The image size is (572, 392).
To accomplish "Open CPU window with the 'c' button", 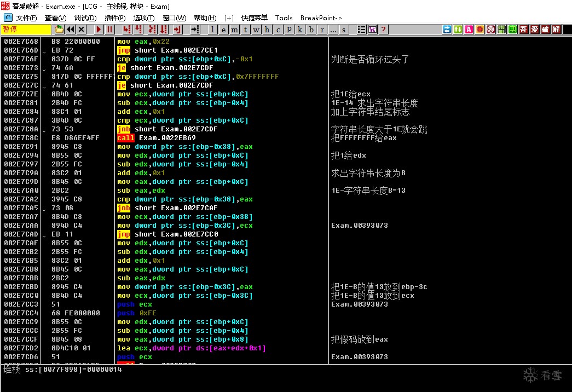I will [x=279, y=30].
